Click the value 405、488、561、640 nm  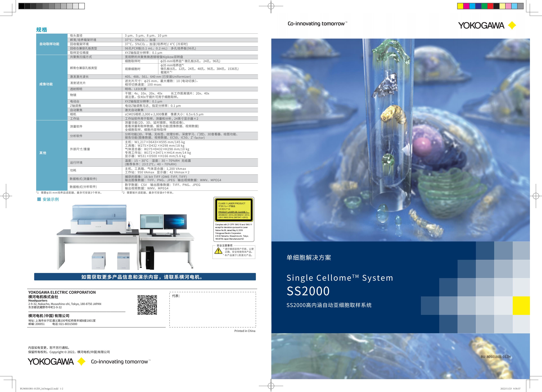click(158, 77)
